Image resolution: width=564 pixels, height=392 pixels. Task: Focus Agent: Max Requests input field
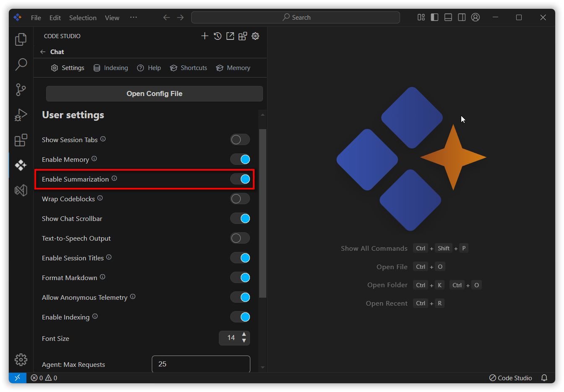pos(201,364)
